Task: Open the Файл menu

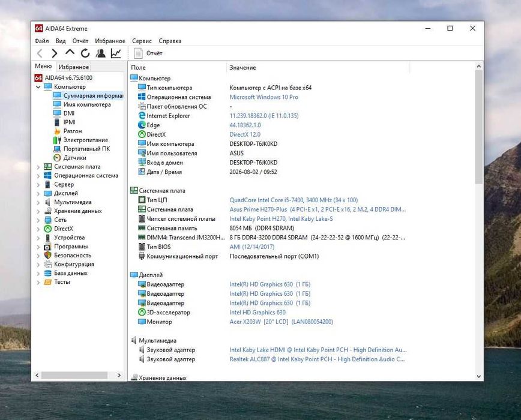Action: coord(41,41)
